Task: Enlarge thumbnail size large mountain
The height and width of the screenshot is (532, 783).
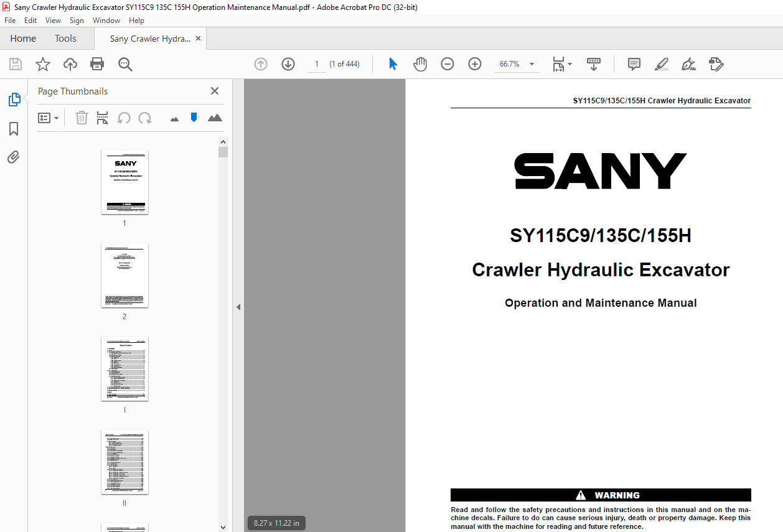Action: coord(215,118)
